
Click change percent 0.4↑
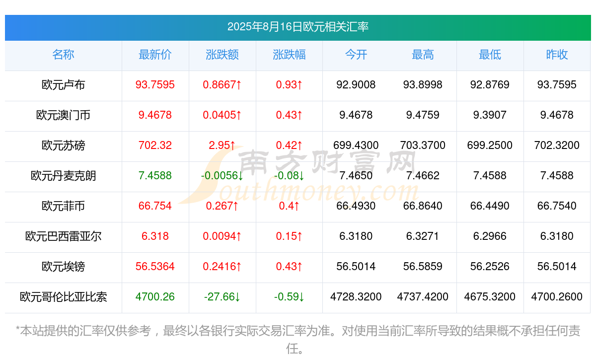(289, 206)
